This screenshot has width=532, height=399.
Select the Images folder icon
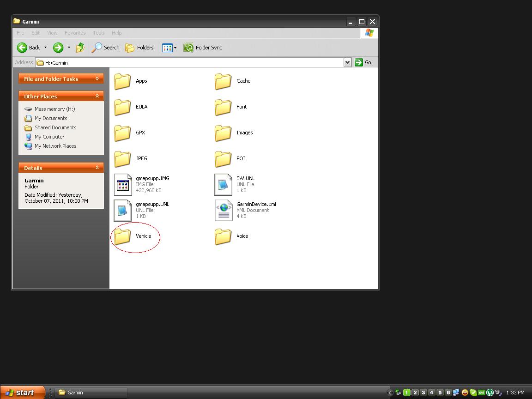click(223, 133)
